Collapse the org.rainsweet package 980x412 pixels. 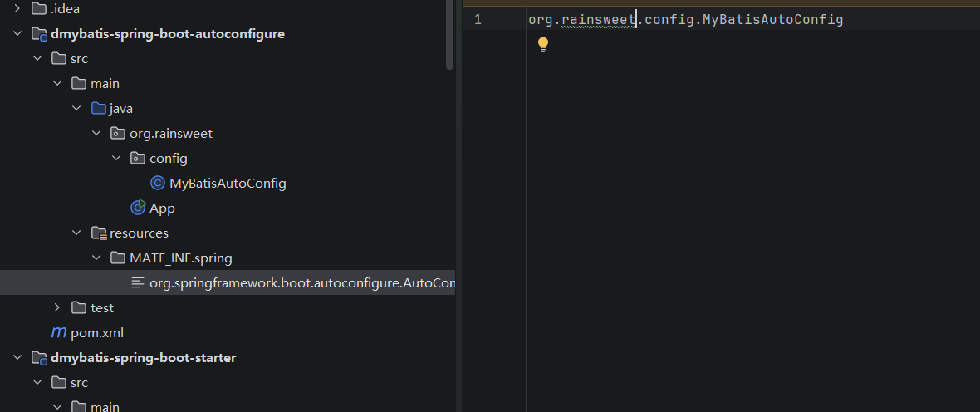(x=96, y=133)
